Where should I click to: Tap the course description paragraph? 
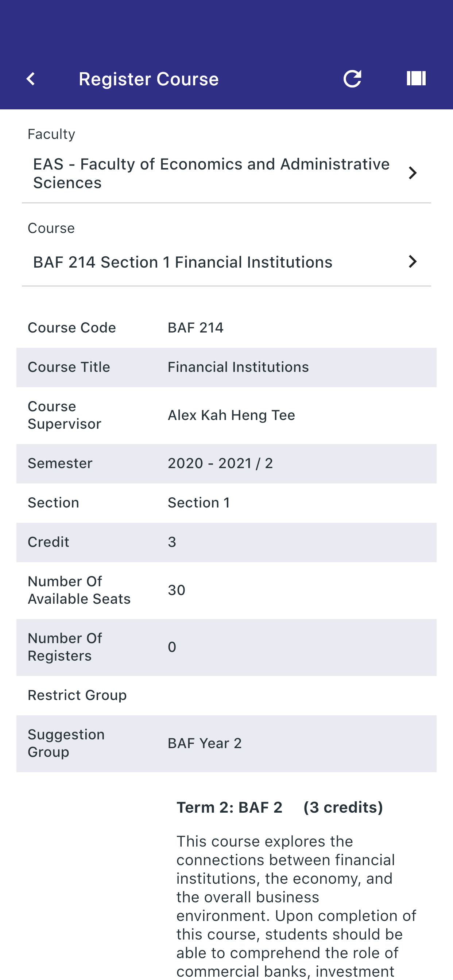tap(296, 905)
